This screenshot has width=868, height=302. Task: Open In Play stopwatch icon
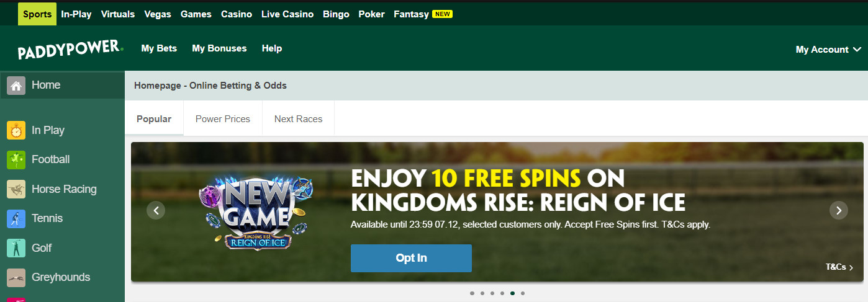pyautogui.click(x=16, y=130)
